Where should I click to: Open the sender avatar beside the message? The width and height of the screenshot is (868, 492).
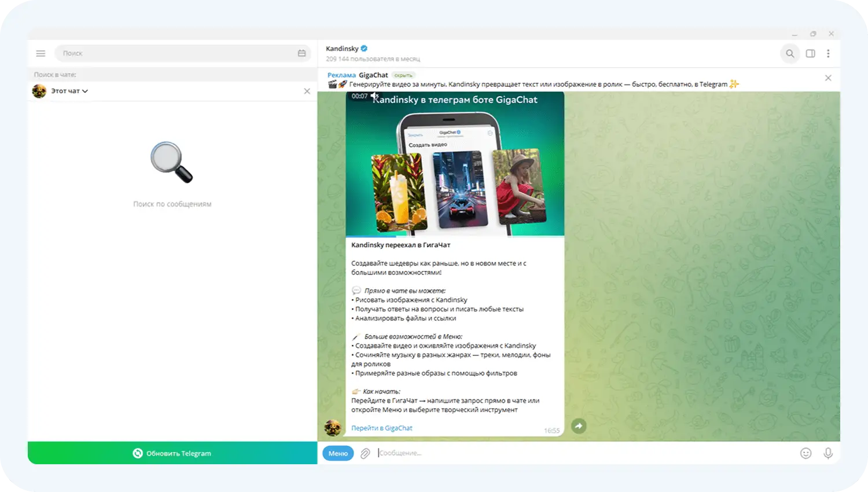click(x=333, y=428)
